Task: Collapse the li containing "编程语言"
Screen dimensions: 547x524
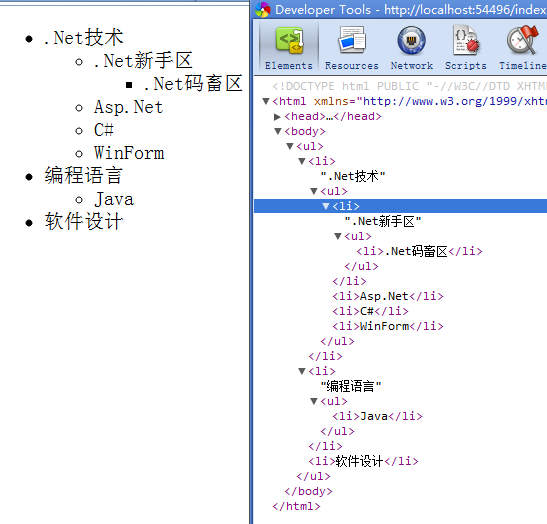Action: [x=302, y=371]
